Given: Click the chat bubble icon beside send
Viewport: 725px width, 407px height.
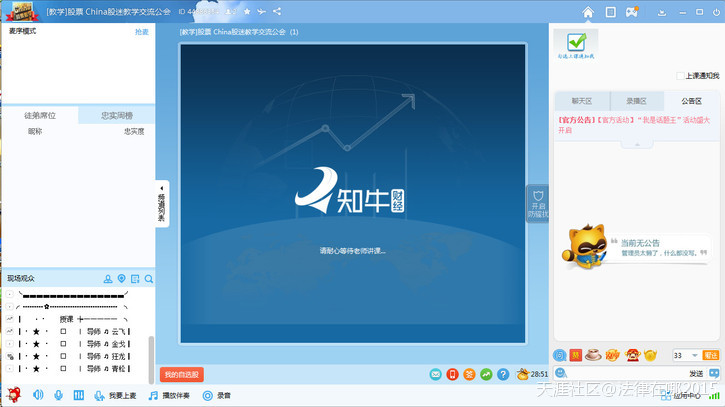Looking at the screenshot, I should coord(714,373).
